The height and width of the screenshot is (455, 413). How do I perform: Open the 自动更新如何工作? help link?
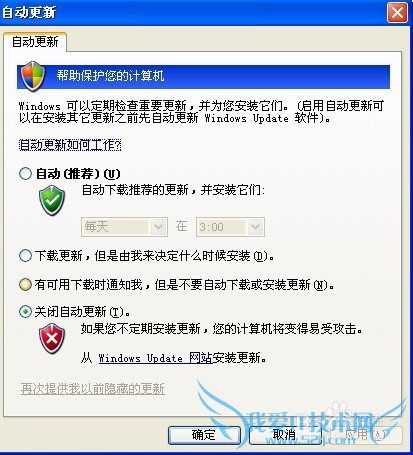[x=70, y=145]
